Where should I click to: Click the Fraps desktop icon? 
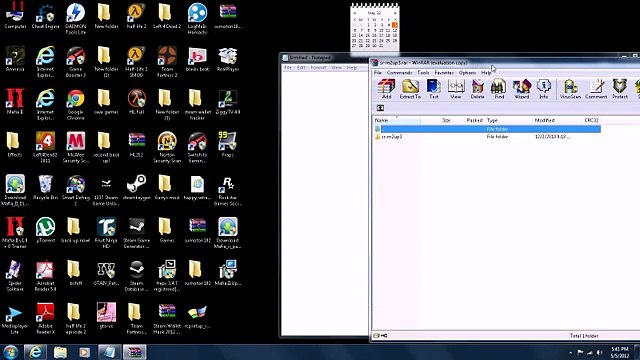point(227,145)
